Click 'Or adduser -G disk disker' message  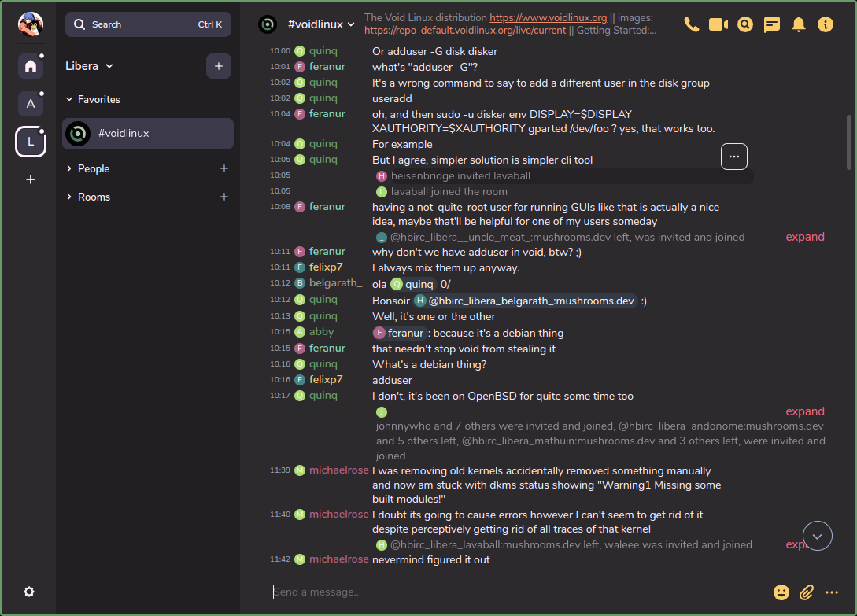coord(435,51)
